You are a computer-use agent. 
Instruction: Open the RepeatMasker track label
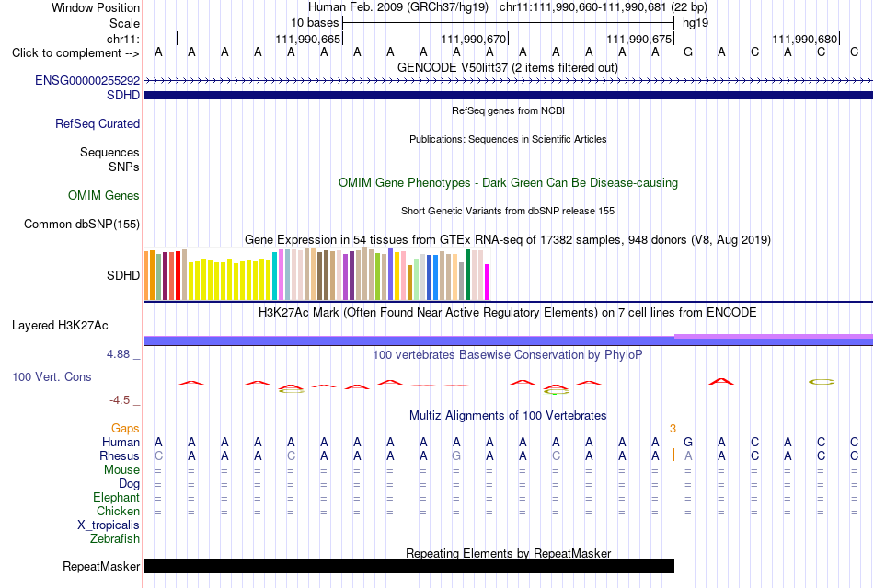pos(101,566)
